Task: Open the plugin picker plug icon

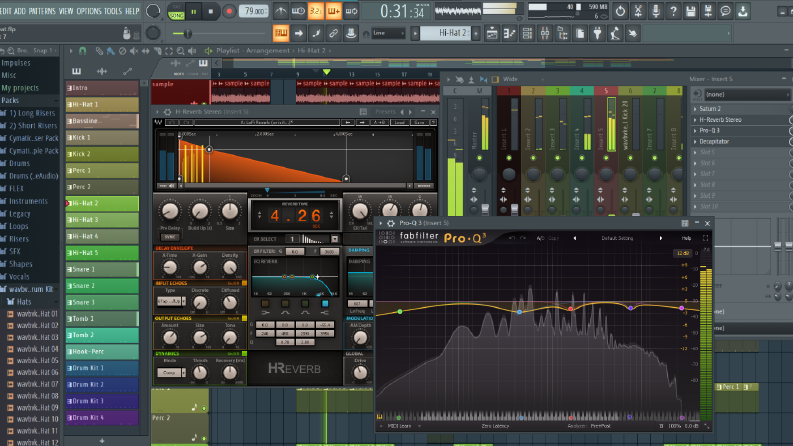Action: click(x=597, y=33)
